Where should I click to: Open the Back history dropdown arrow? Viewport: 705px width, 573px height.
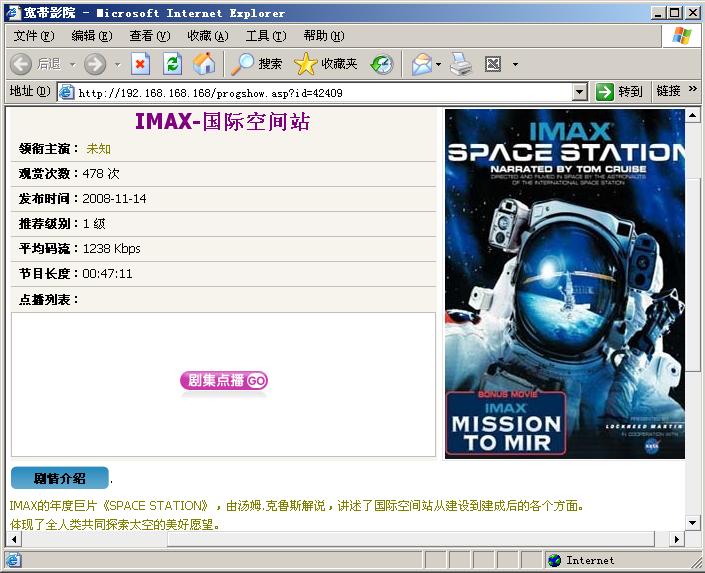coord(72,65)
